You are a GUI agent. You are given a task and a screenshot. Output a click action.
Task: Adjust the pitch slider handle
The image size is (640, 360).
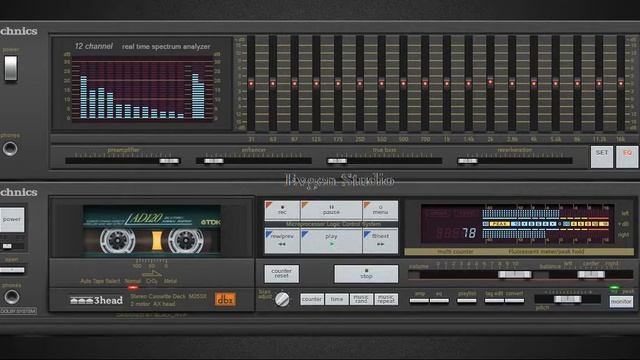point(567,300)
